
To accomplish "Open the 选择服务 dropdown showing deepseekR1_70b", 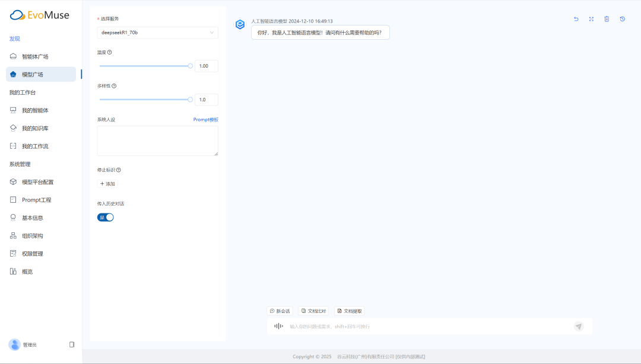I will click(157, 33).
